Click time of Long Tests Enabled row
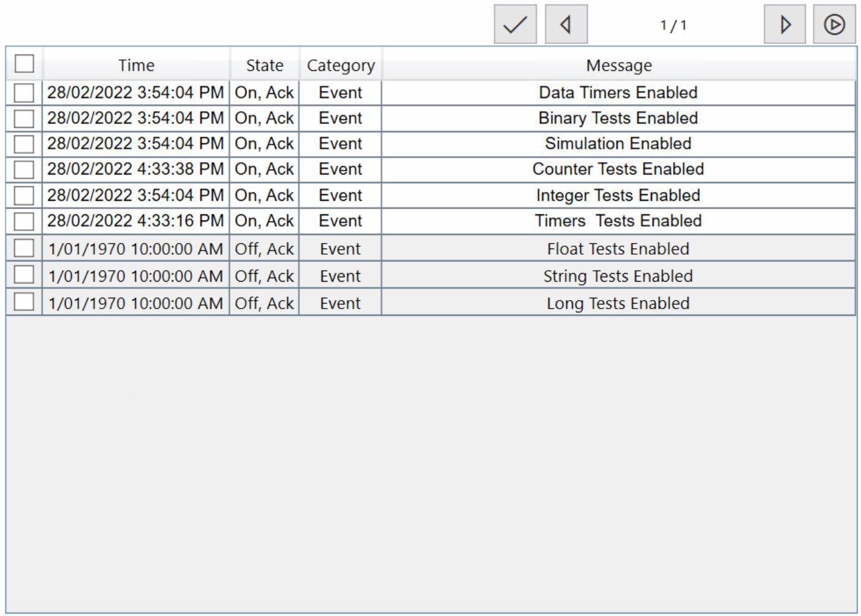The width and height of the screenshot is (861, 616). [135, 303]
